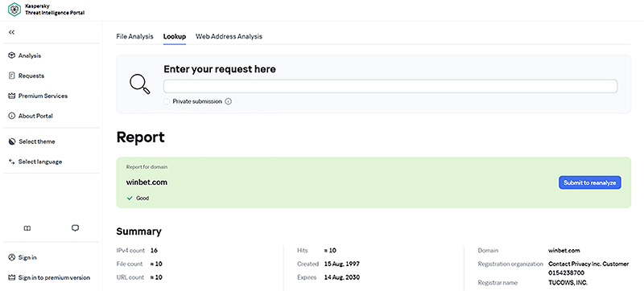Click the Analysis icon in the sidebar

tap(11, 55)
